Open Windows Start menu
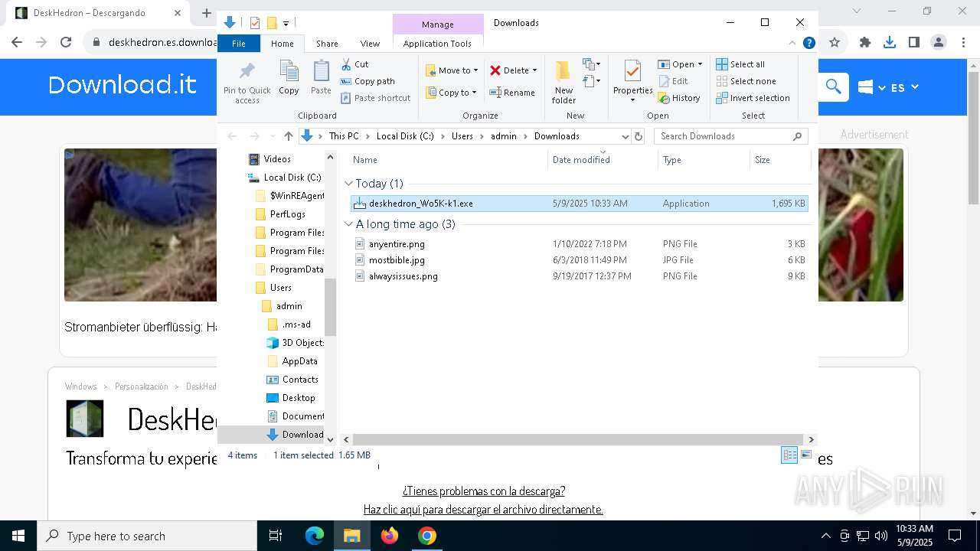This screenshot has width=980, height=551. tap(18, 536)
